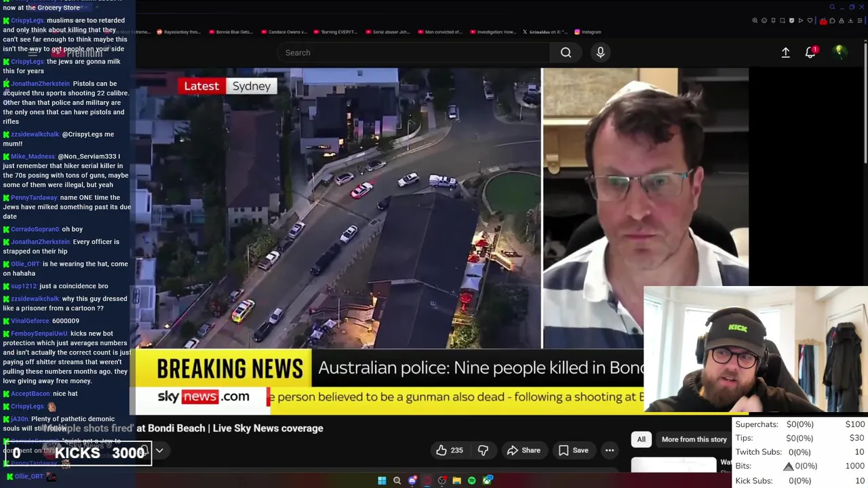Open Discord from the taskbar
Screen dimensions: 868x488
click(412, 481)
